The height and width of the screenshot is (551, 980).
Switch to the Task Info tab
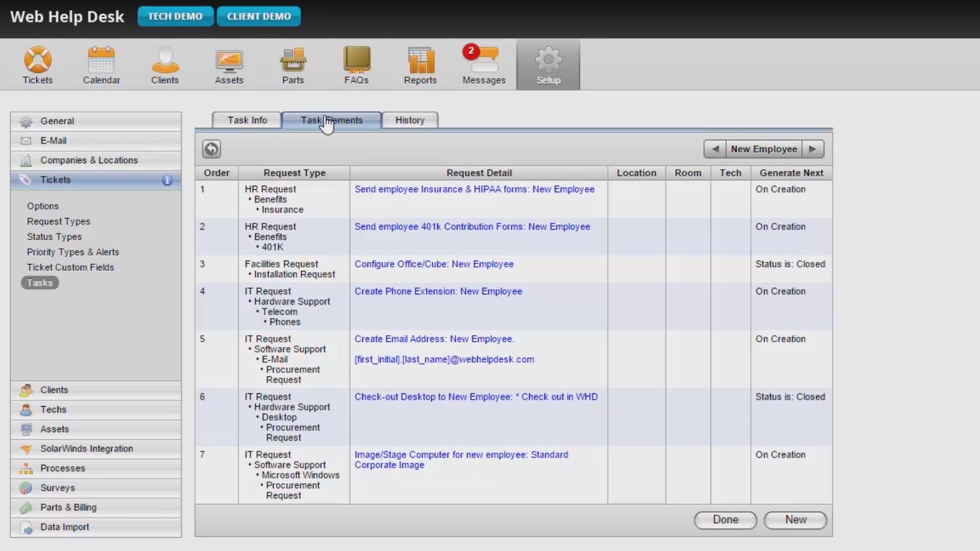click(247, 120)
